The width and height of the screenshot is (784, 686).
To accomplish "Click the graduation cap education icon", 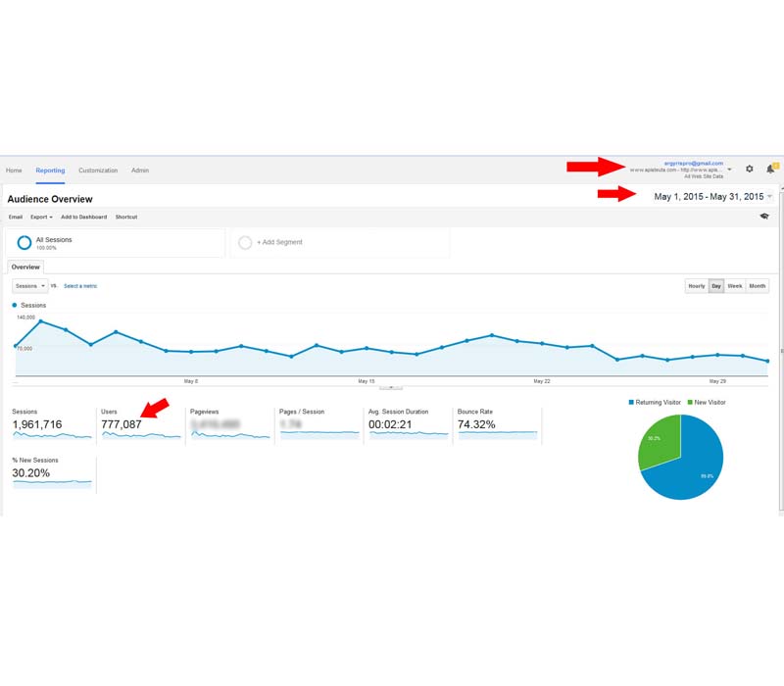I will pos(764,217).
